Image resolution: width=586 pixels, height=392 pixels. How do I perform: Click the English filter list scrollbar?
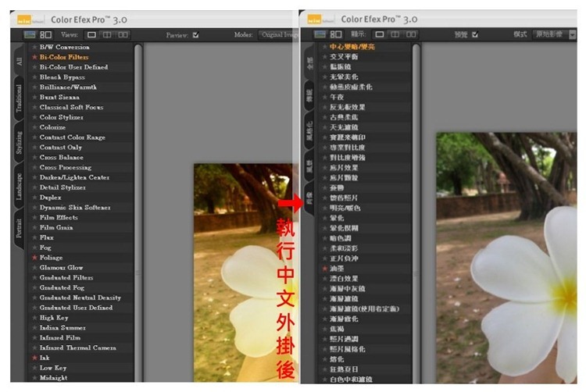(138, 213)
